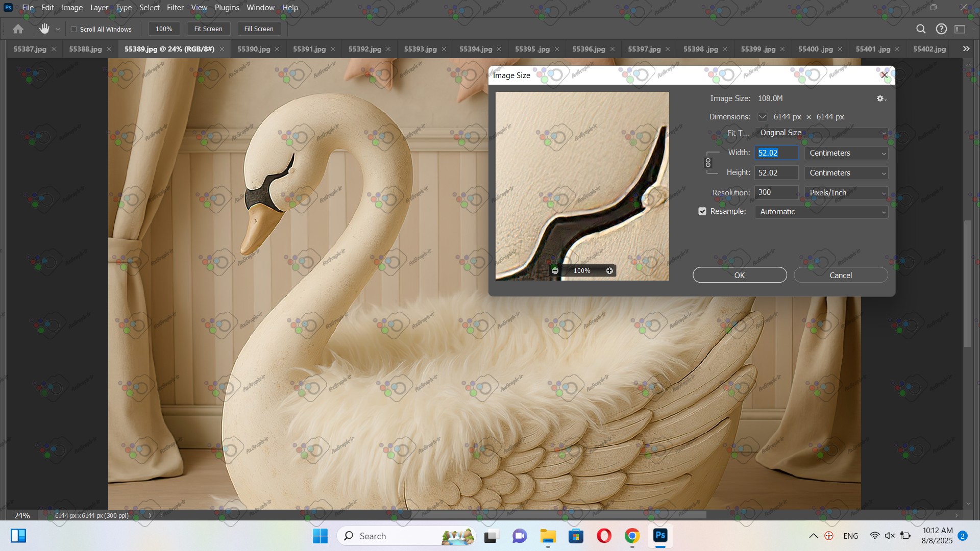Image resolution: width=980 pixels, height=551 pixels.
Task: Click OK in Image Size dialog
Action: point(739,275)
